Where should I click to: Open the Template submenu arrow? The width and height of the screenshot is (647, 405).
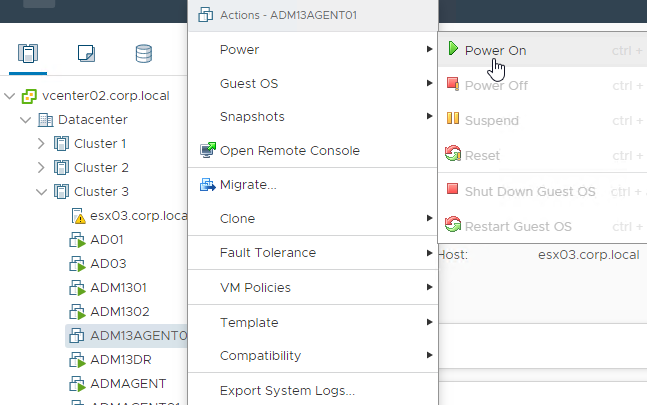tap(429, 322)
